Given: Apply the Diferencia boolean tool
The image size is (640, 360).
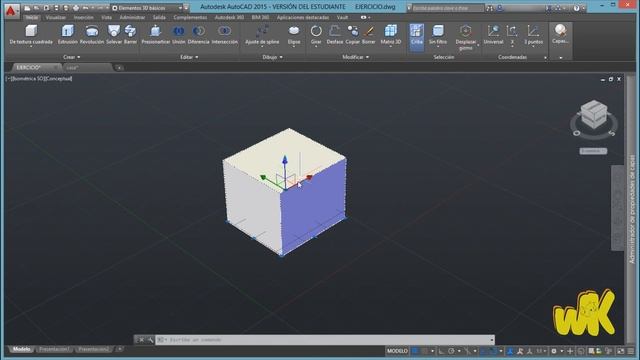Looking at the screenshot, I should click(198, 35).
